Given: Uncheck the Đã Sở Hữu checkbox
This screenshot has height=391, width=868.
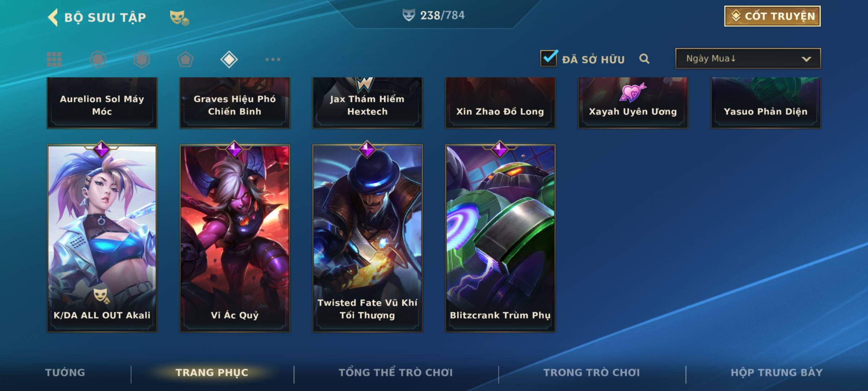Looking at the screenshot, I should pyautogui.click(x=549, y=58).
